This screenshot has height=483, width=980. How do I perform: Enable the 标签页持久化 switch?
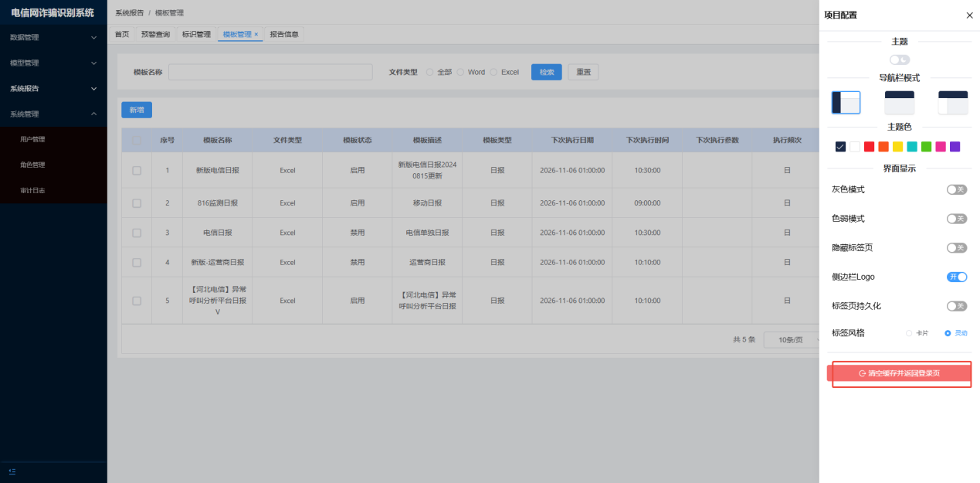(x=957, y=306)
